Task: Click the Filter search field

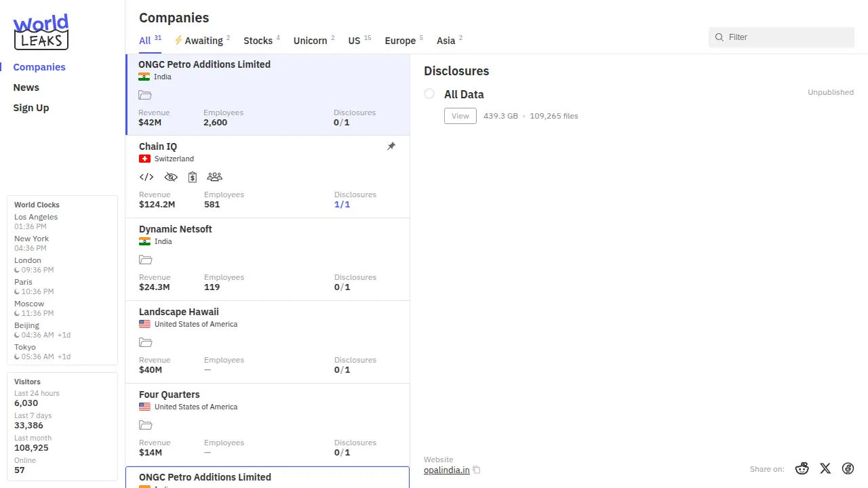Action: (x=787, y=37)
